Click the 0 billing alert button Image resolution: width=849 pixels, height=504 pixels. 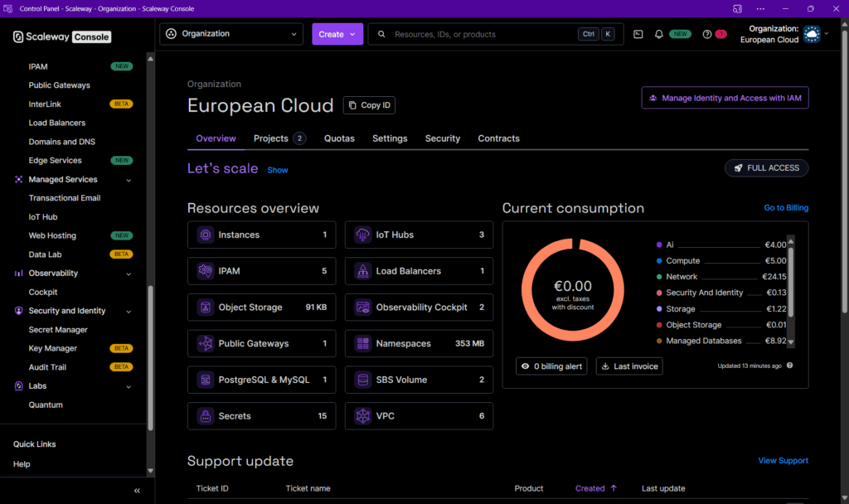coord(551,366)
